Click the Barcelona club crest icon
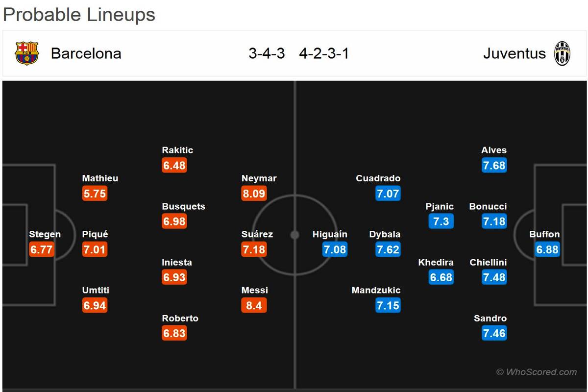Screen dimensions: 588x392 click(x=26, y=53)
